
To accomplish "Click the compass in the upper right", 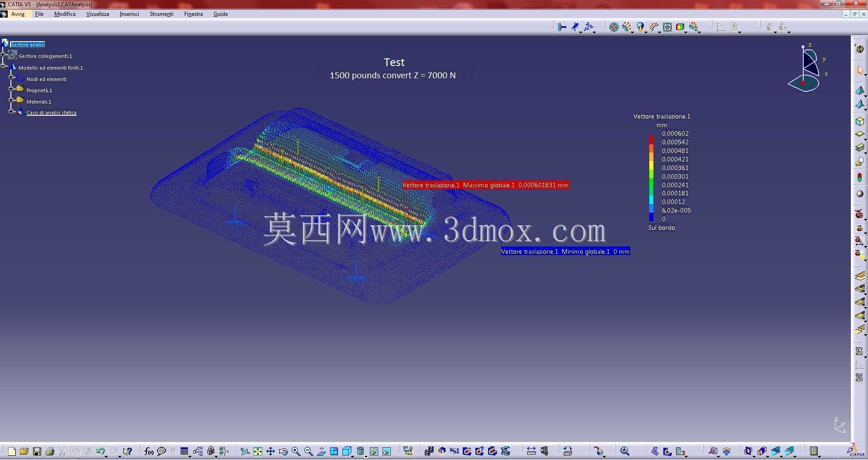I will coord(806,68).
